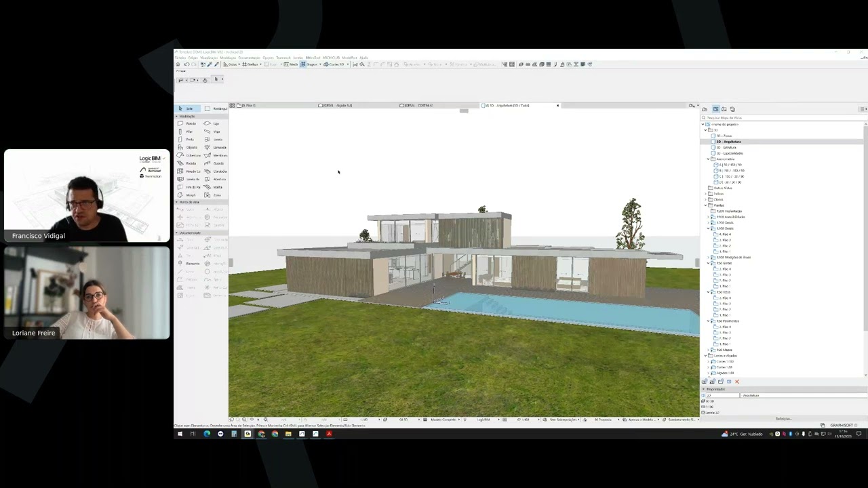
Task: Click the navigator search field
Action: pyautogui.click(x=783, y=118)
